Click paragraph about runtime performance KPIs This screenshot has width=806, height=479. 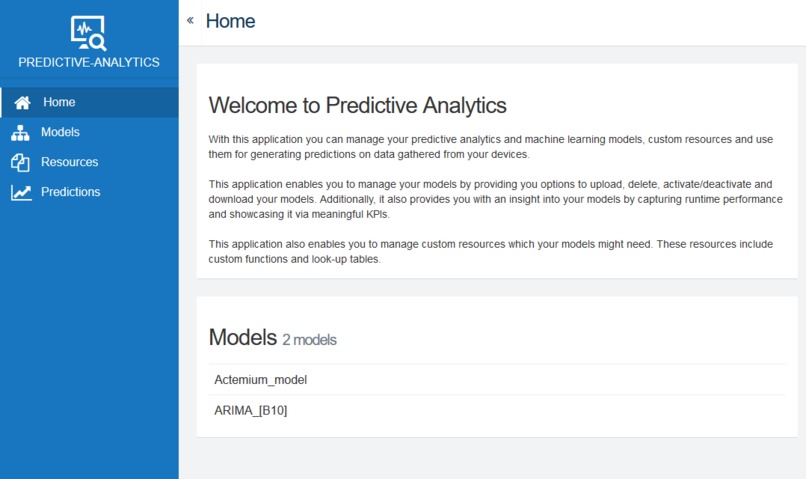[490, 199]
